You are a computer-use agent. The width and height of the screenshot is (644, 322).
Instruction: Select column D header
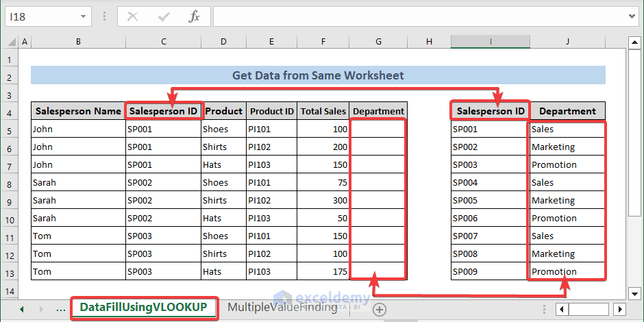(x=223, y=42)
